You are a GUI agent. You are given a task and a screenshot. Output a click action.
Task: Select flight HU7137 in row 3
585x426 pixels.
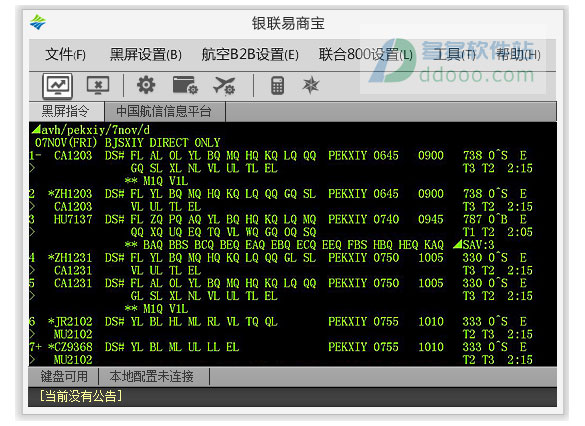73,219
